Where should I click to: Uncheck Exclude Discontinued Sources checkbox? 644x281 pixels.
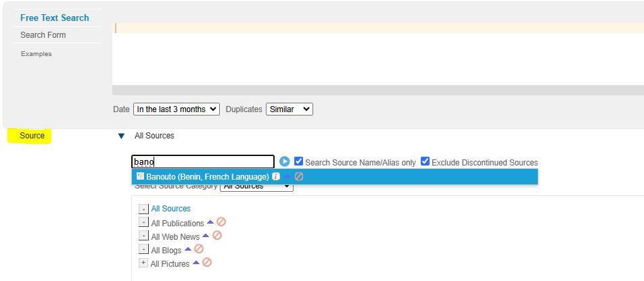pyautogui.click(x=425, y=162)
